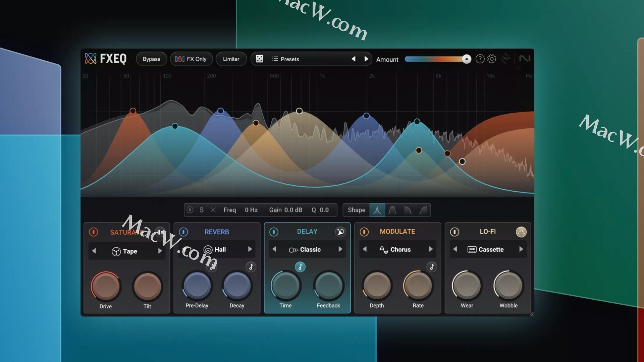Select previous delay type before Classic
The height and width of the screenshot is (362, 644).
(x=274, y=249)
